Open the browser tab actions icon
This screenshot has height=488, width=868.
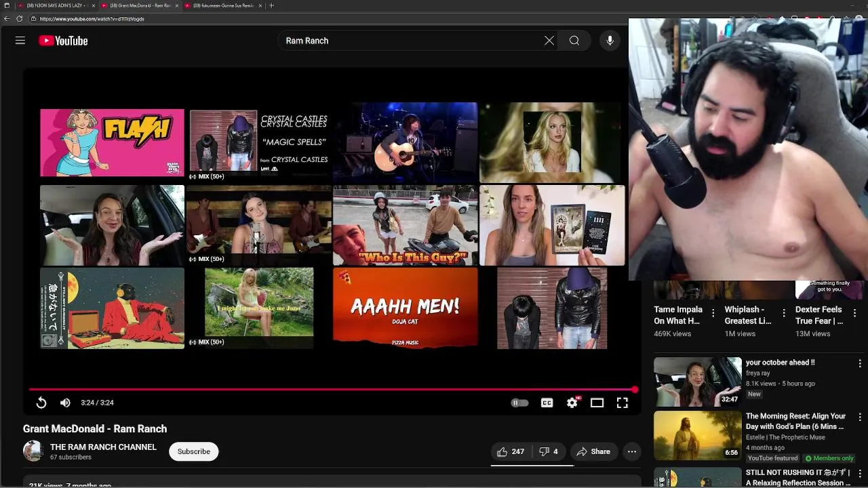(x=7, y=5)
